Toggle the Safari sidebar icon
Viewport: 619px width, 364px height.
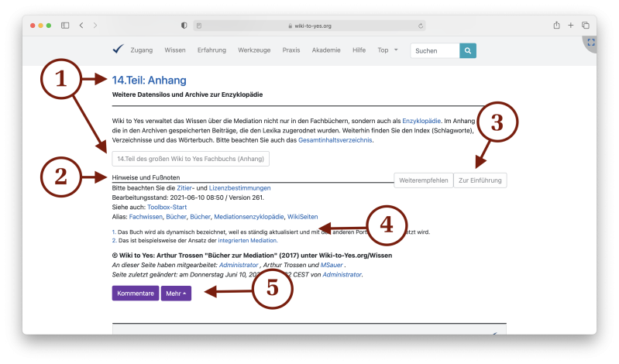pyautogui.click(x=65, y=26)
